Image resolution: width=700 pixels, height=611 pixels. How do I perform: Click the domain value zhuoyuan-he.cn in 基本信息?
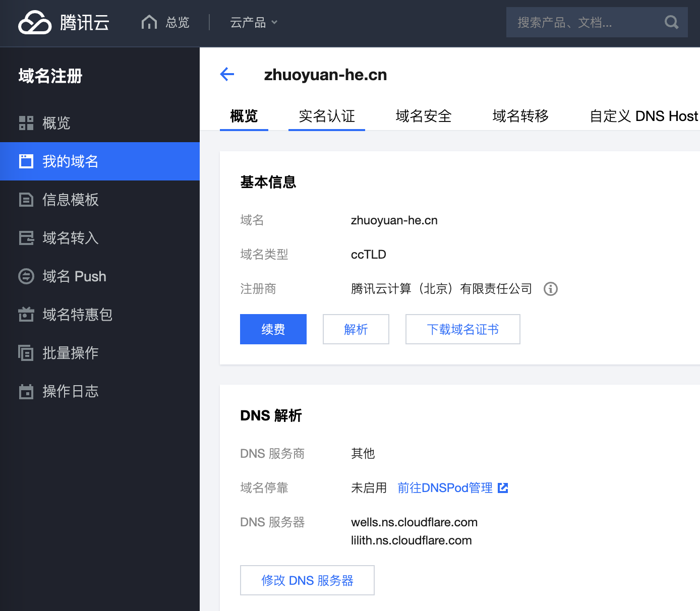coord(394,220)
